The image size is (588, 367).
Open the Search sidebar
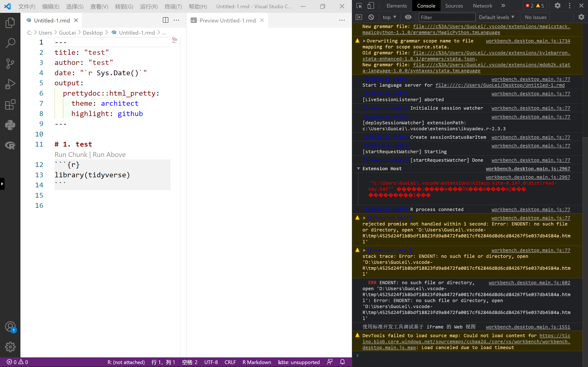point(10,43)
